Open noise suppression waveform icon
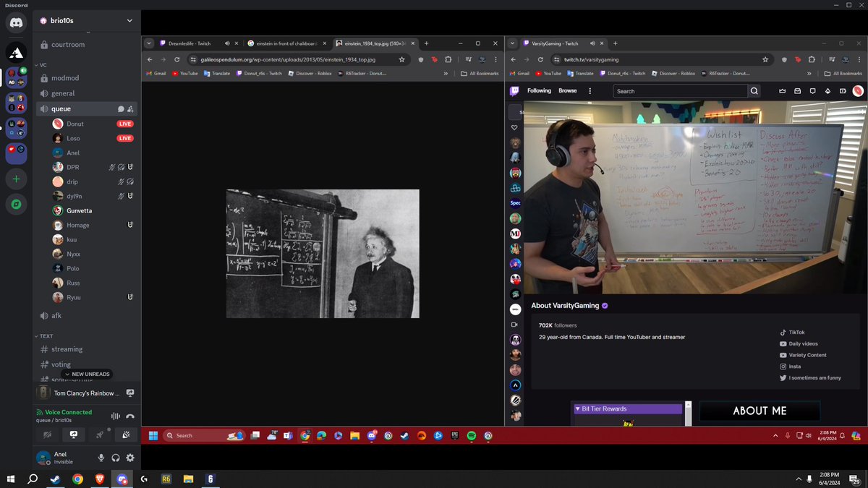Image resolution: width=868 pixels, height=488 pixels. tap(115, 416)
